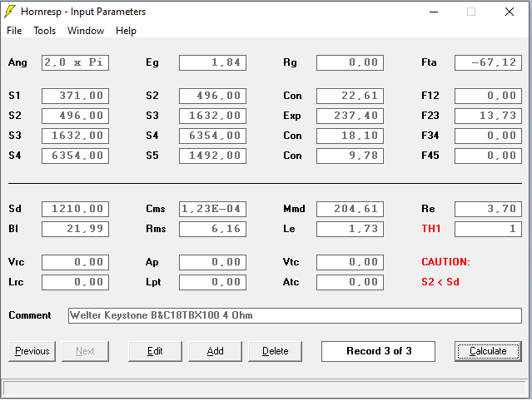
Task: Select the F12 input field
Action: [488, 96]
